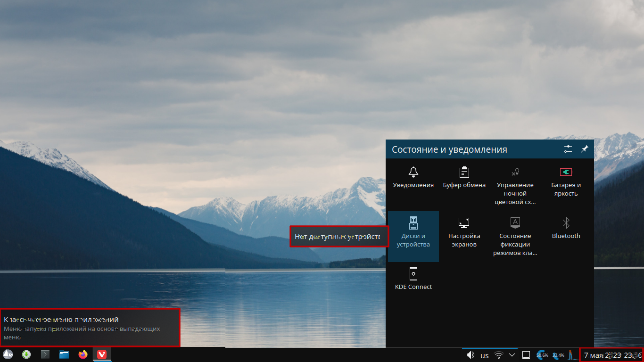Collapse the system tray arrow in the taskbar
The width and height of the screenshot is (644, 362).
click(512, 354)
